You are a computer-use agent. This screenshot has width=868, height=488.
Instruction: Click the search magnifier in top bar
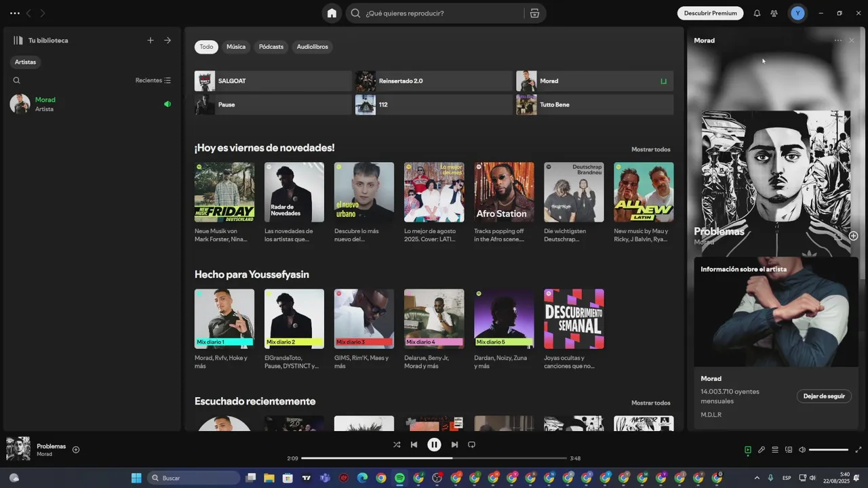pos(355,13)
